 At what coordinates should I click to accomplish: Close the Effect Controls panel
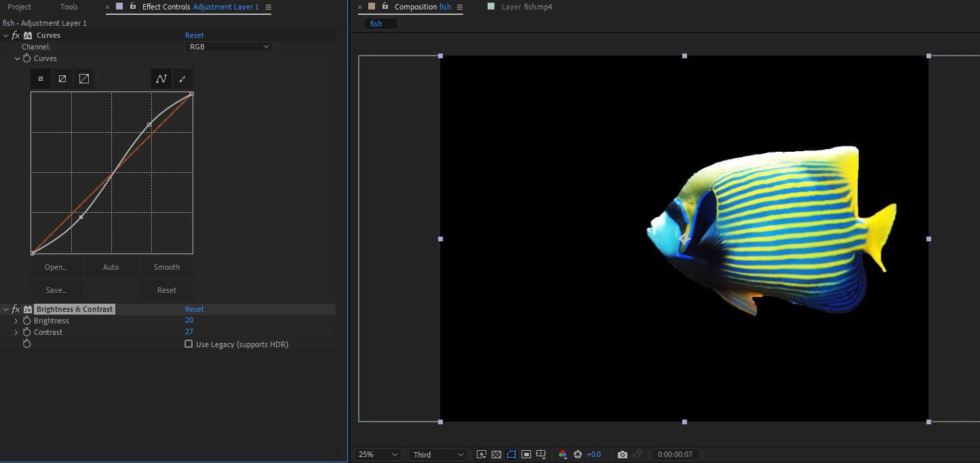[x=107, y=7]
